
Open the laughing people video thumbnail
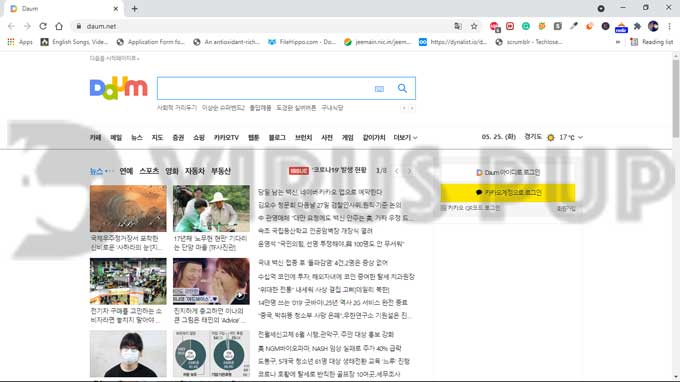(211, 281)
